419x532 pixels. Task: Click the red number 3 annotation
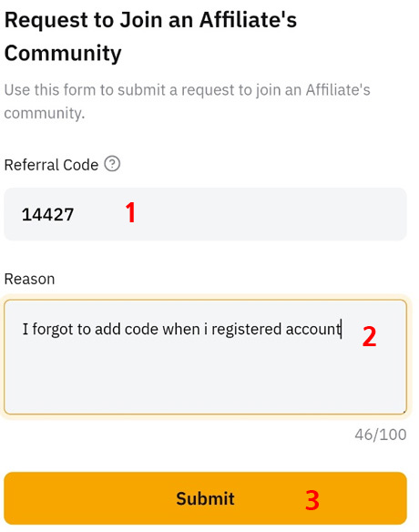click(312, 500)
